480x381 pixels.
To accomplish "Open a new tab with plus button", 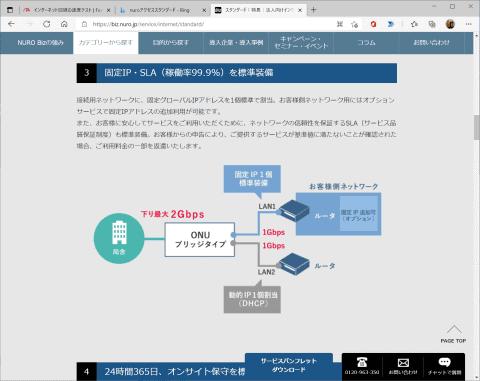I will [x=313, y=10].
